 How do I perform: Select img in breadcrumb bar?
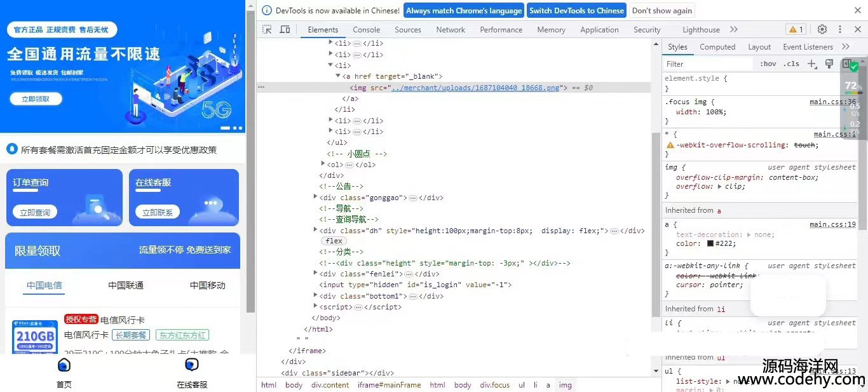coord(565,385)
